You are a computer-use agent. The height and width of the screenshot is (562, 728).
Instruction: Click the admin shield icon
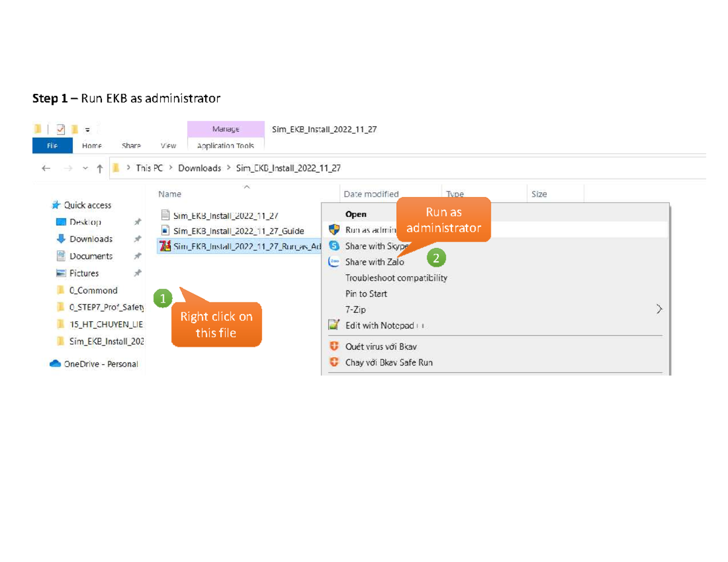pyautogui.click(x=334, y=230)
